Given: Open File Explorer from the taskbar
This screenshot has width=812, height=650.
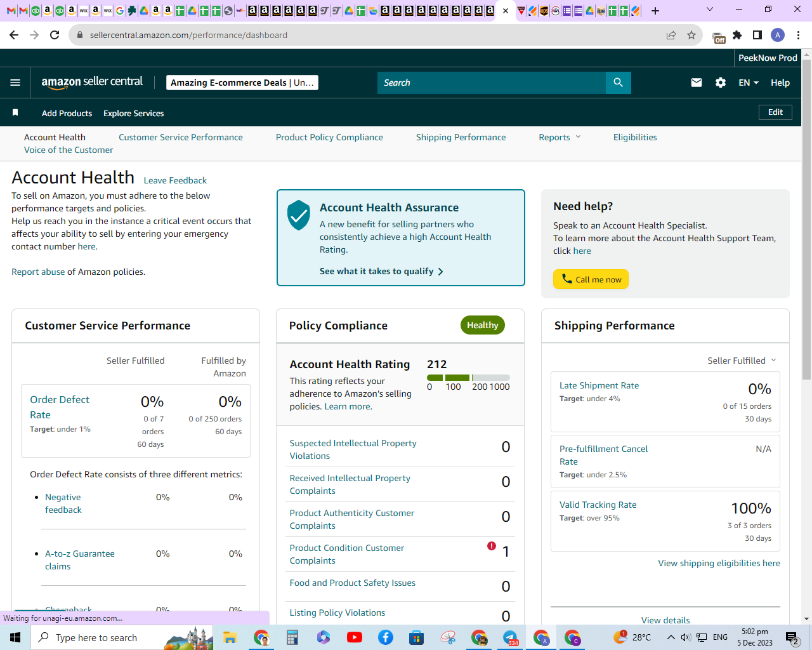Looking at the screenshot, I should pos(230,637).
